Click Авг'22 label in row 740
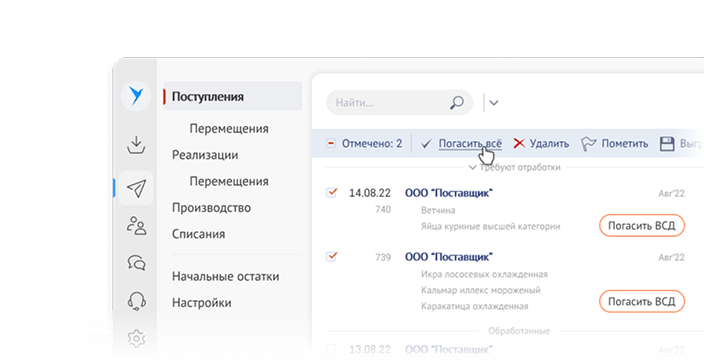Viewport: 704px width, 360px height. coord(671,193)
